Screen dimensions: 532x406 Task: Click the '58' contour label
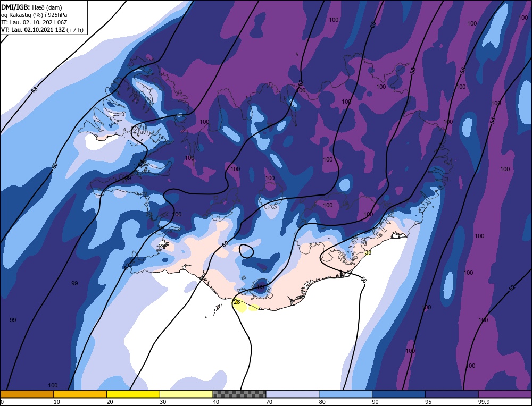click(x=413, y=71)
